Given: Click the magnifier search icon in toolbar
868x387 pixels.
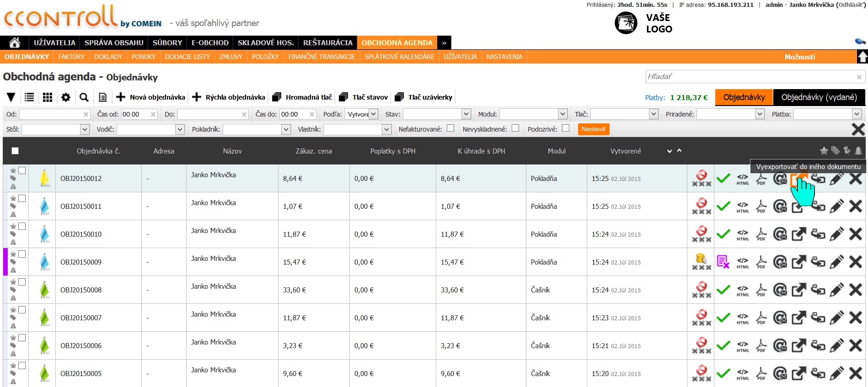Looking at the screenshot, I should [x=84, y=97].
